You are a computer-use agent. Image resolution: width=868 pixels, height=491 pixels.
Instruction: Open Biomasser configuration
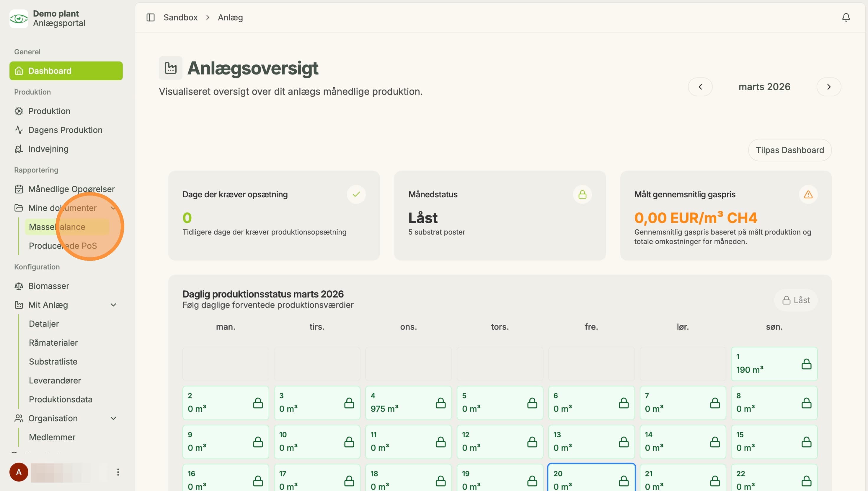66,286
